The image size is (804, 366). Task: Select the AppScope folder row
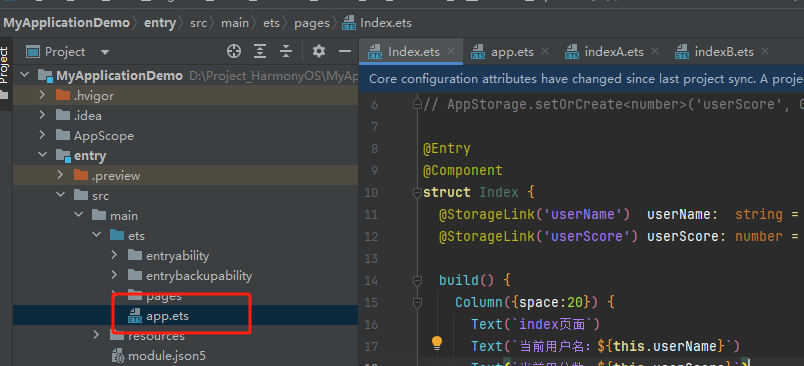pyautogui.click(x=185, y=135)
